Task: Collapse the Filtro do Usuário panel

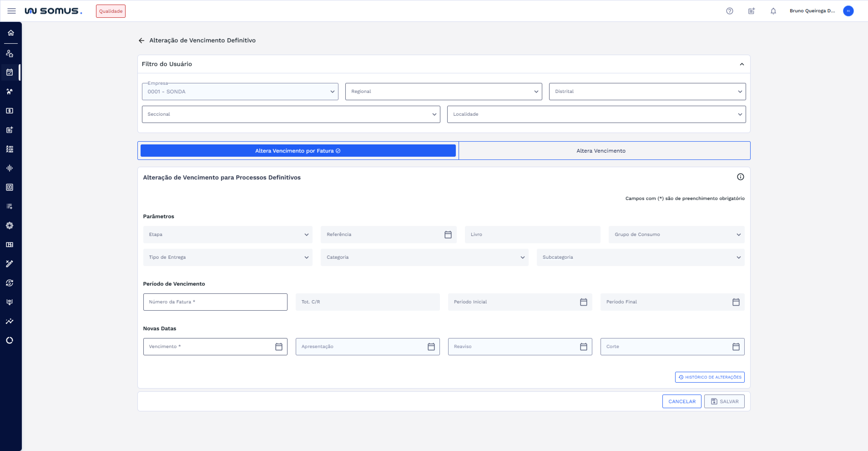Action: coord(742,64)
